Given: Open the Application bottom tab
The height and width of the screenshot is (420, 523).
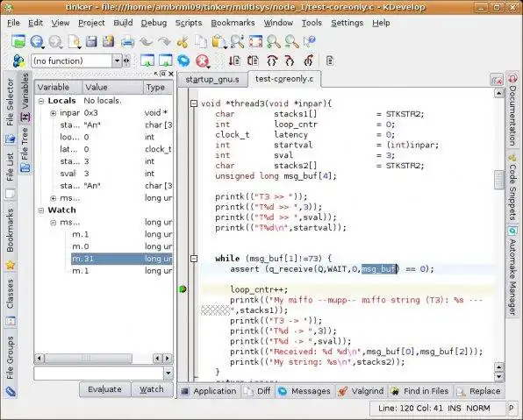Looking at the screenshot, I should coord(209,391).
